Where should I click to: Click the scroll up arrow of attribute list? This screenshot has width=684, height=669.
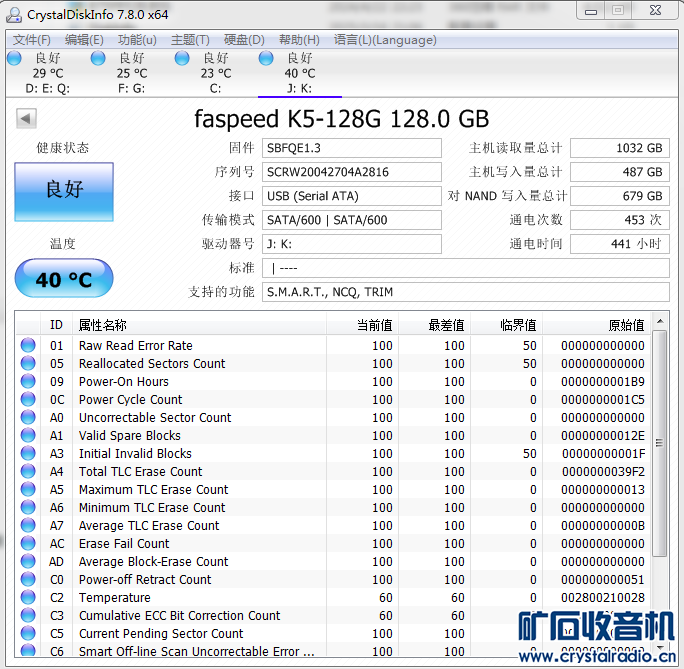point(659,321)
